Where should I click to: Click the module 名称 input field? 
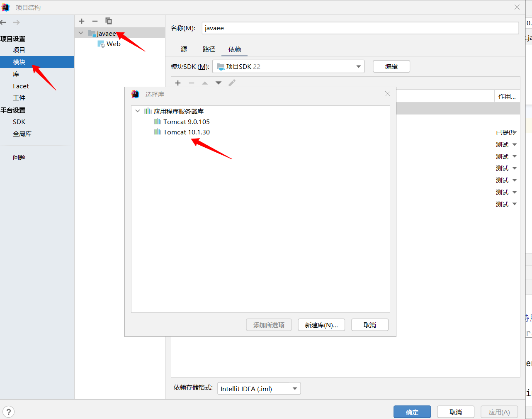coord(360,28)
